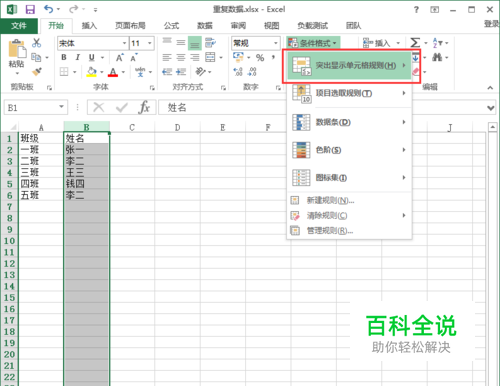
Task: Align text right
Action: click(195, 57)
